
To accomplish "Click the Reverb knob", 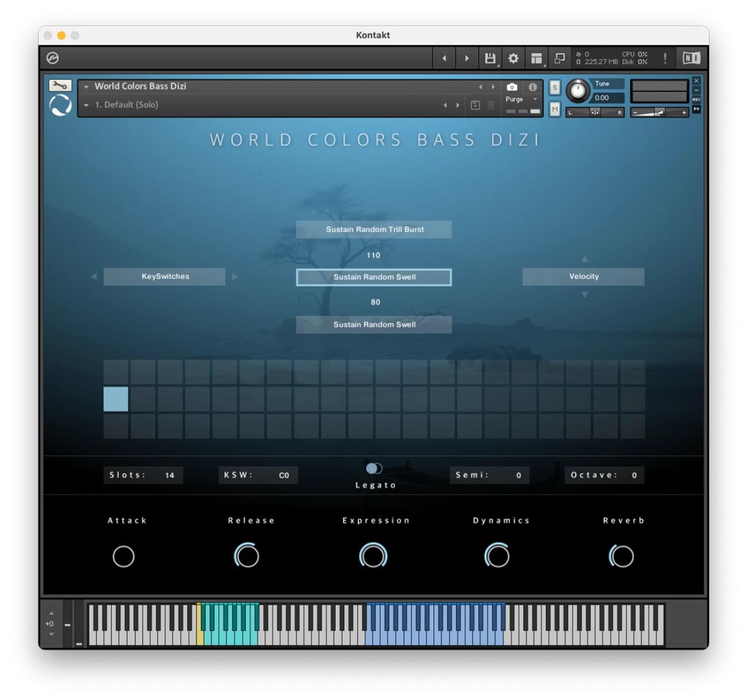I will click(622, 556).
